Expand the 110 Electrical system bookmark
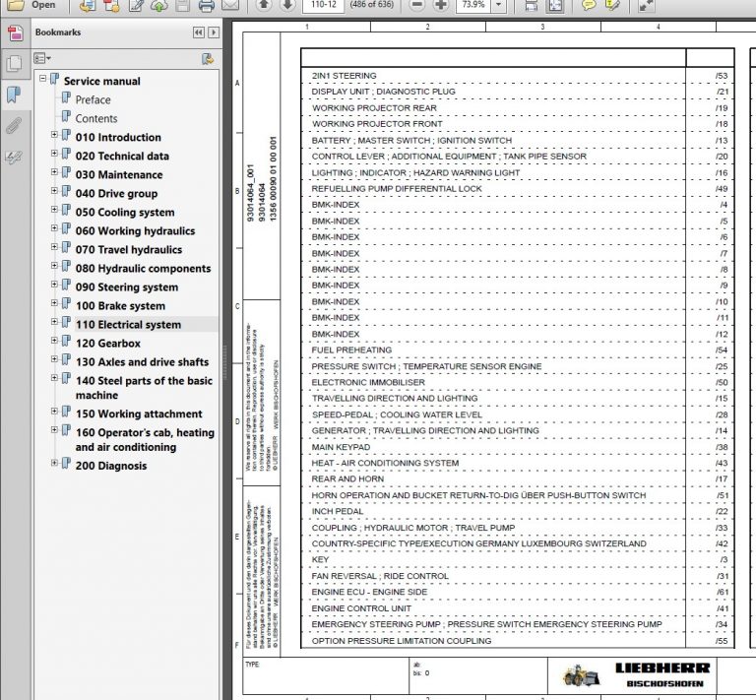The image size is (756, 700). click(54, 322)
